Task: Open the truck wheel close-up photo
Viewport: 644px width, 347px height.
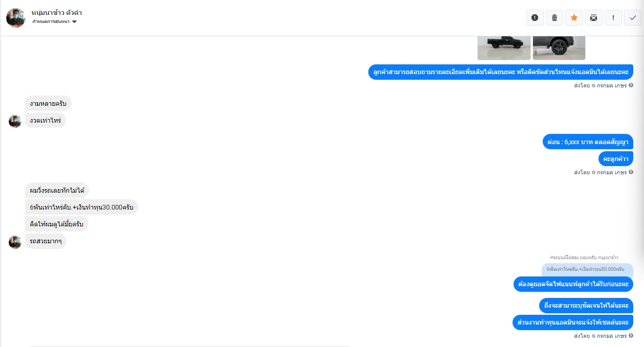Action: pyautogui.click(x=559, y=48)
